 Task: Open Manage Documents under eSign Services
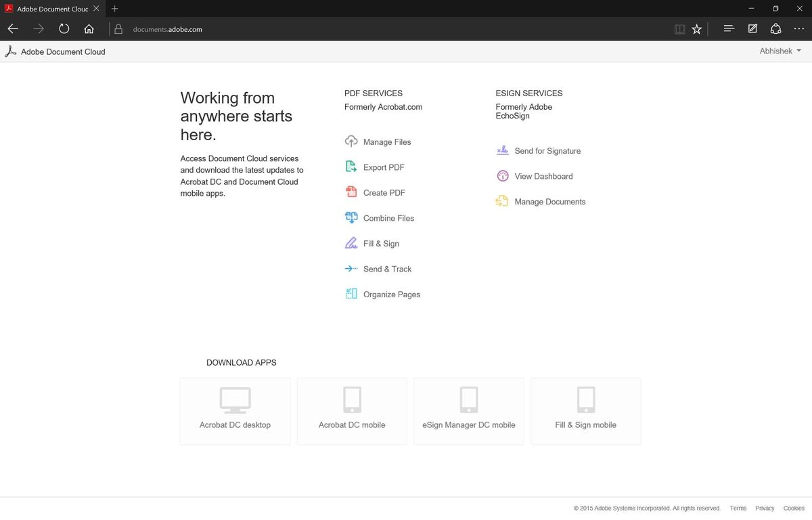click(x=550, y=201)
